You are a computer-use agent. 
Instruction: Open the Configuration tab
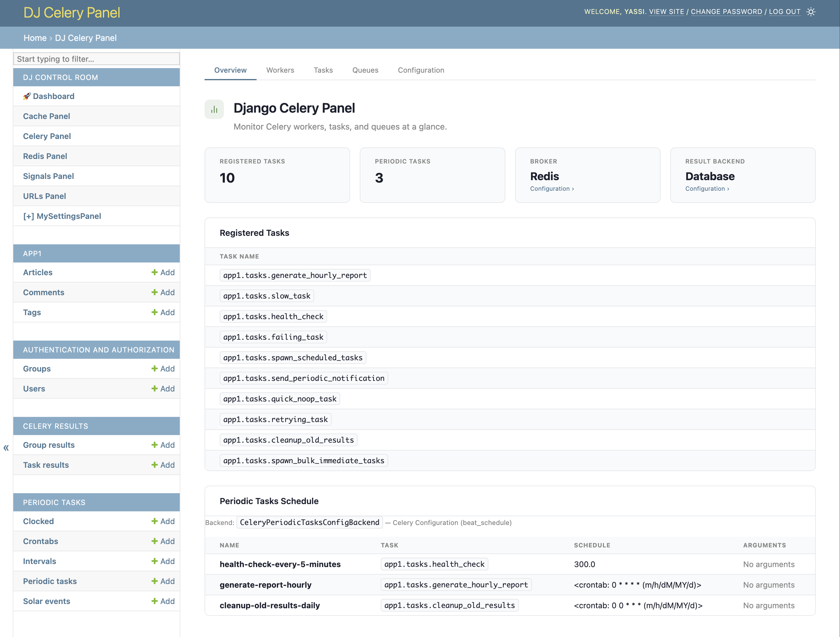pos(421,70)
